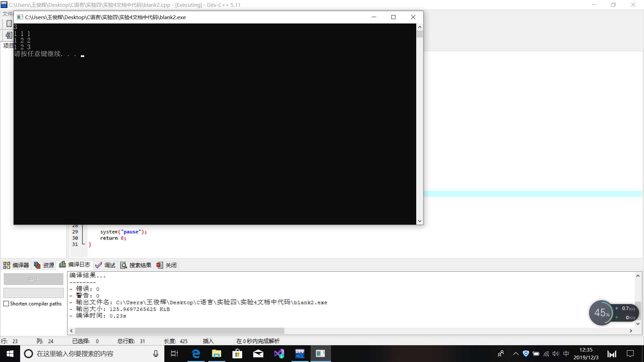This screenshot has width=644, height=362.
Task: Click the 中止 (Abort) button
Action: point(33,279)
